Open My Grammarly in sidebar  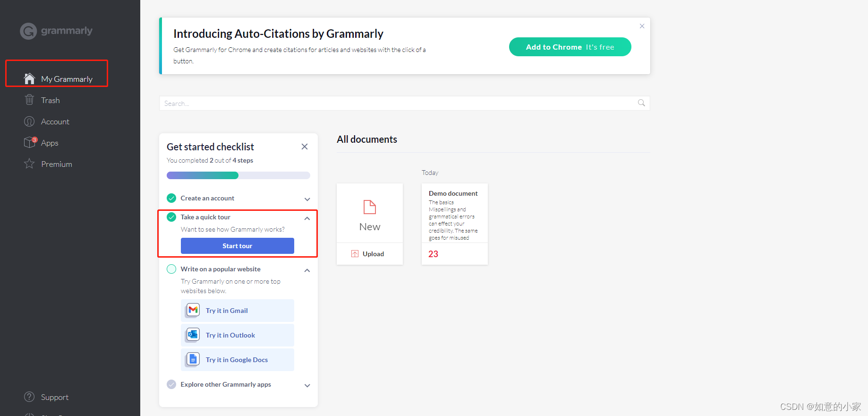point(67,79)
